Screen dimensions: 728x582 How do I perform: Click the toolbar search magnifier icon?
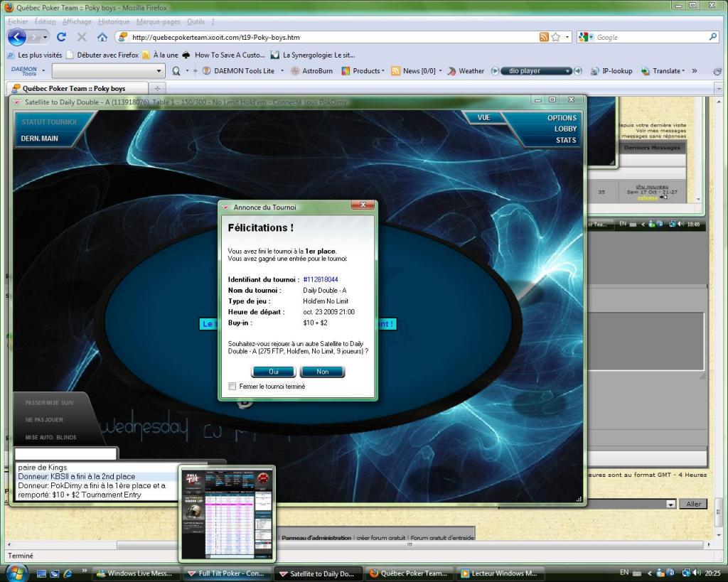click(x=176, y=71)
